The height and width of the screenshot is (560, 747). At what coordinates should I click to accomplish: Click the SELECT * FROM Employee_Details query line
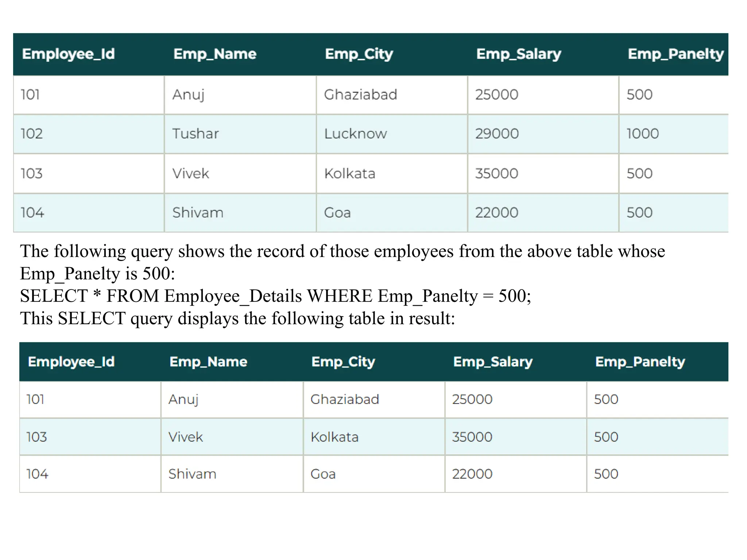pos(275,296)
